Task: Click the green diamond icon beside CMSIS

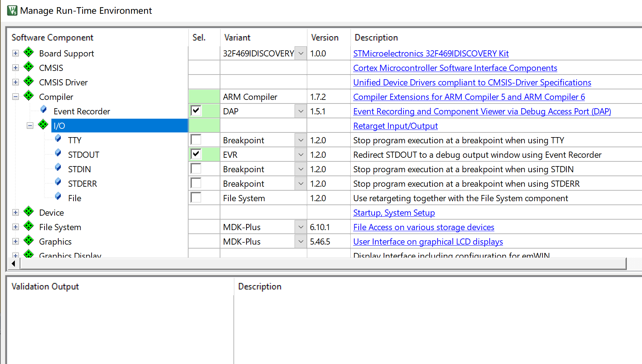Action: 29,67
